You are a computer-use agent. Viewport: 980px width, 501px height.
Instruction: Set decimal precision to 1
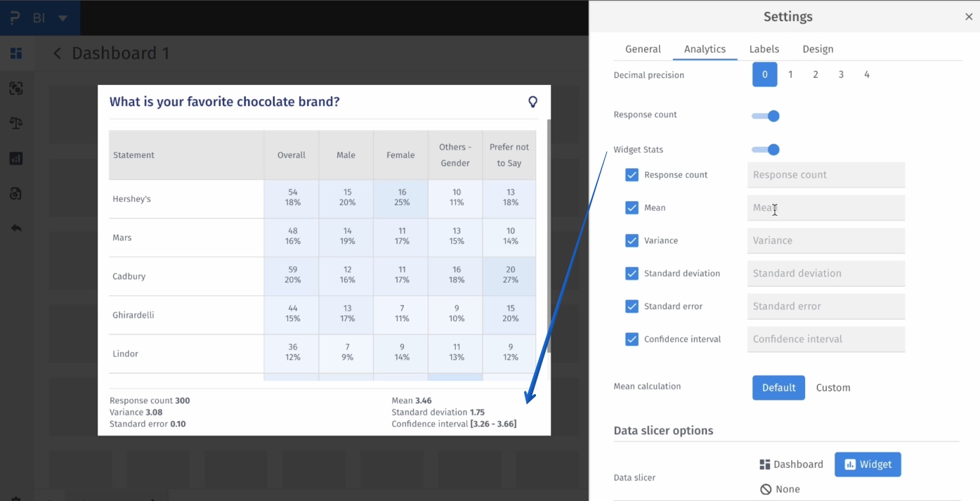point(790,74)
